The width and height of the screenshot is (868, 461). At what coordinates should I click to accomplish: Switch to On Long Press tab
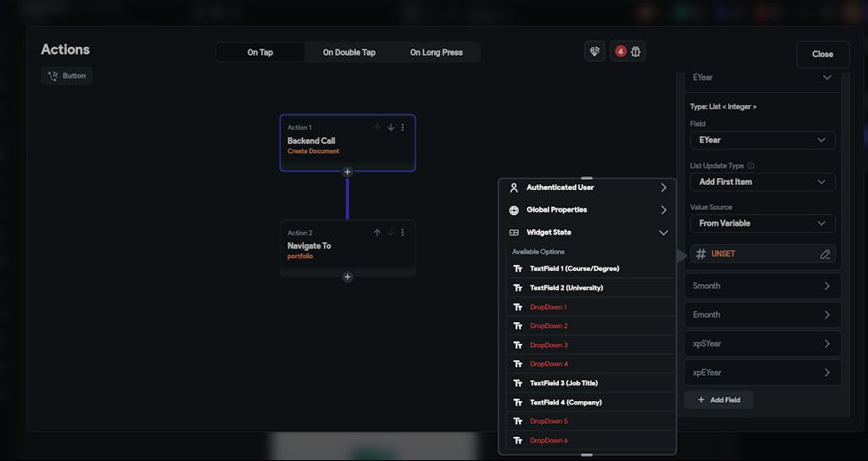click(437, 53)
